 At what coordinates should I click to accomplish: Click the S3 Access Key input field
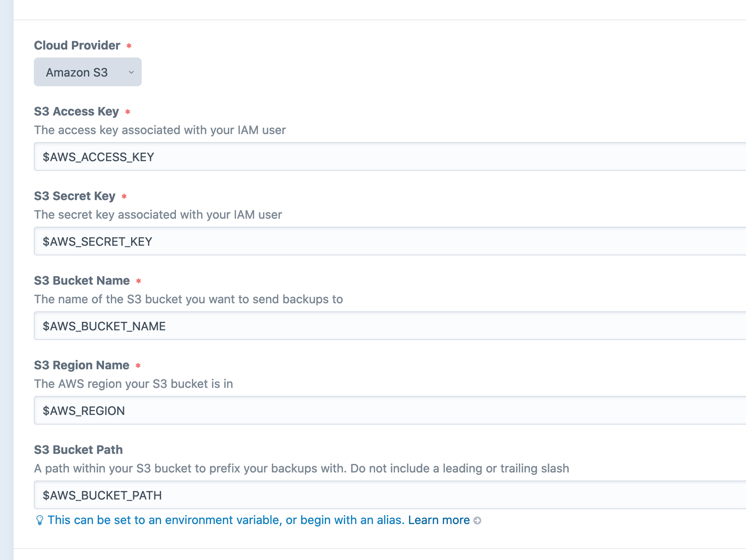coord(390,156)
